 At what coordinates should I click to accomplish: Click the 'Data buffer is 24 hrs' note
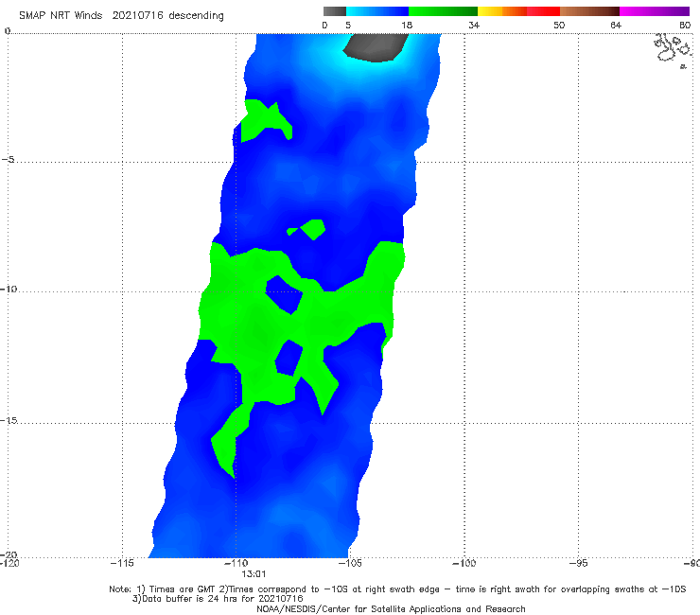[218, 599]
